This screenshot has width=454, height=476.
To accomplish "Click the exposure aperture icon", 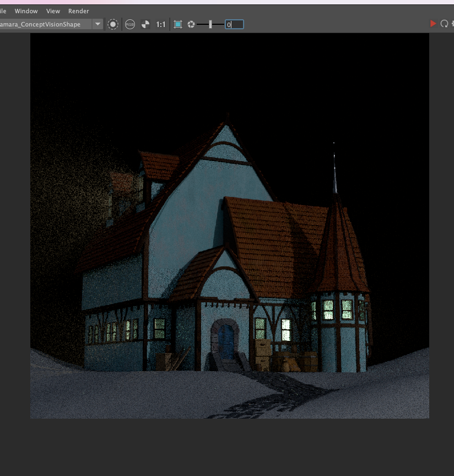I will coord(191,24).
